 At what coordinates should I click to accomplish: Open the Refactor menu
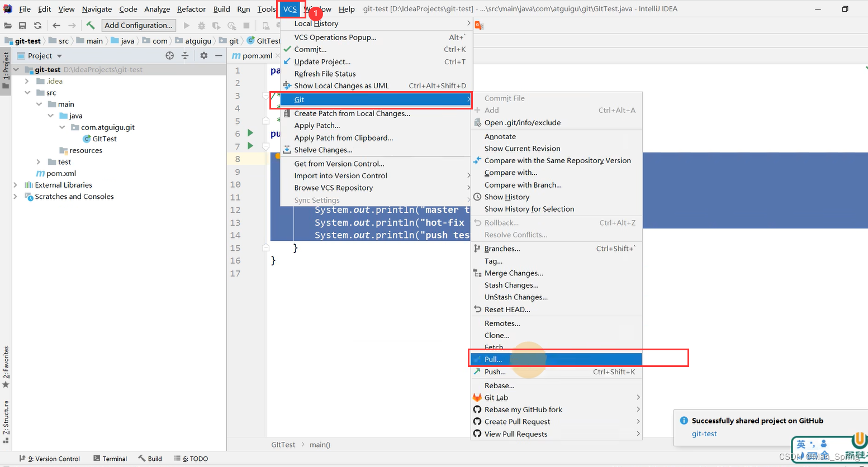pyautogui.click(x=191, y=9)
